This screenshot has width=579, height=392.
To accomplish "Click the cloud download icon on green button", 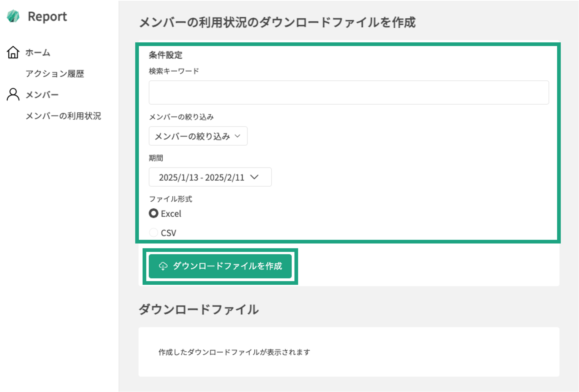I will tap(163, 266).
